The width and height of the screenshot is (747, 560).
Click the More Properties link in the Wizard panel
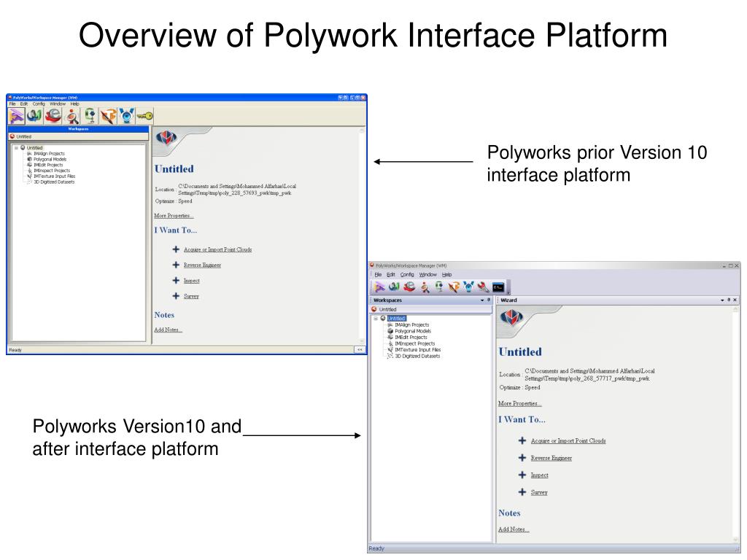[519, 403]
